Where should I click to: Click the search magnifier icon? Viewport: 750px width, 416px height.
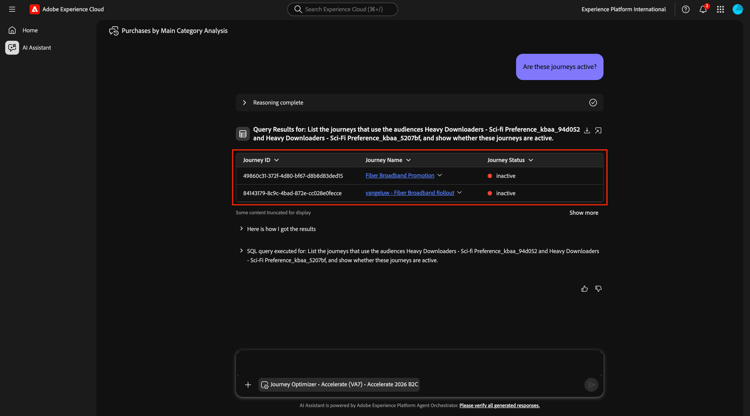click(x=298, y=9)
